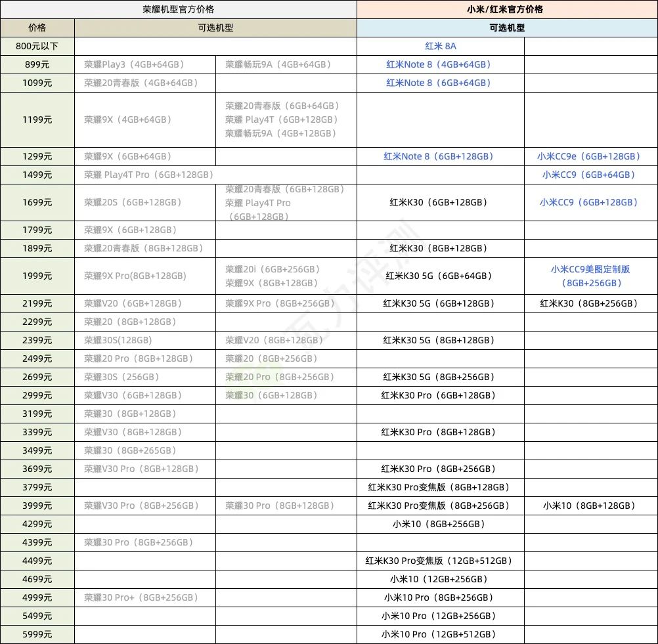Click 荣耀20S（6GB+128GB）cell
The image size is (658, 644).
click(x=145, y=203)
